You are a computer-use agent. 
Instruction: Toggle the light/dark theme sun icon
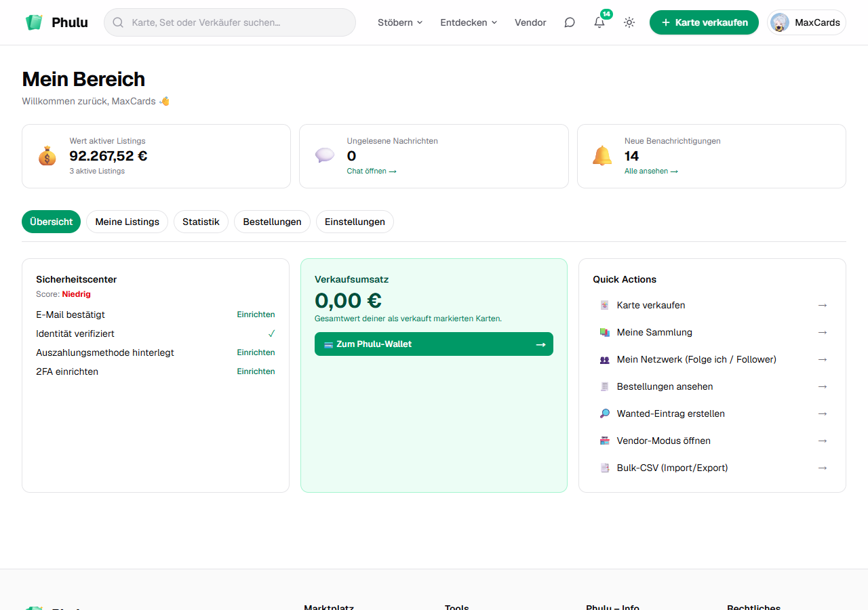point(629,22)
